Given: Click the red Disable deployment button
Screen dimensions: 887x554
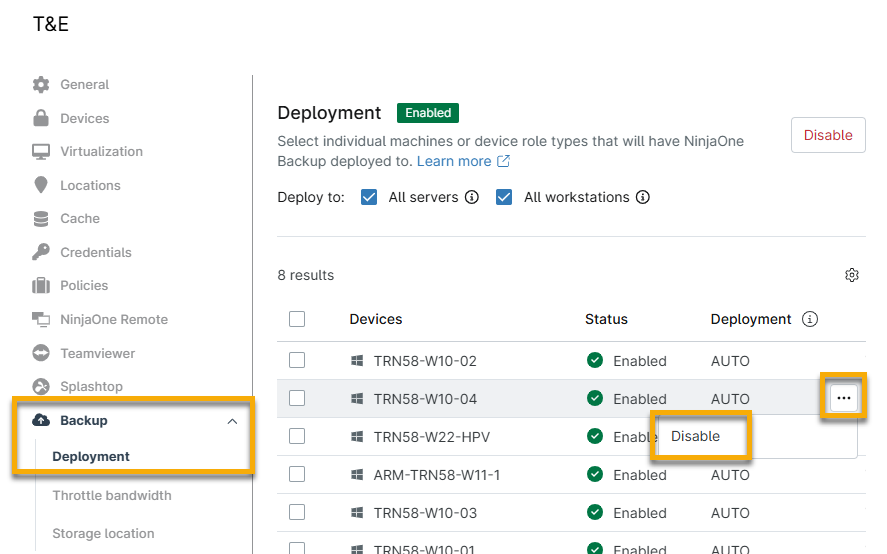Looking at the screenshot, I should pyautogui.click(x=828, y=135).
